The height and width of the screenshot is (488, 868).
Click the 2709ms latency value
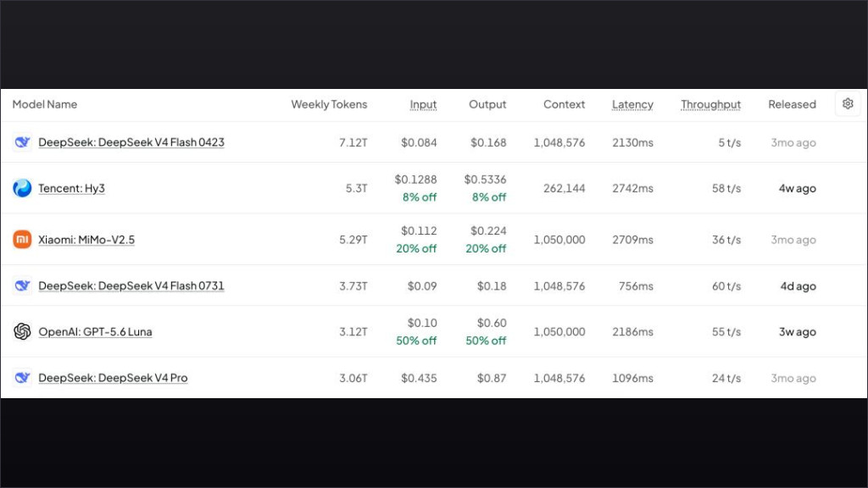click(632, 240)
